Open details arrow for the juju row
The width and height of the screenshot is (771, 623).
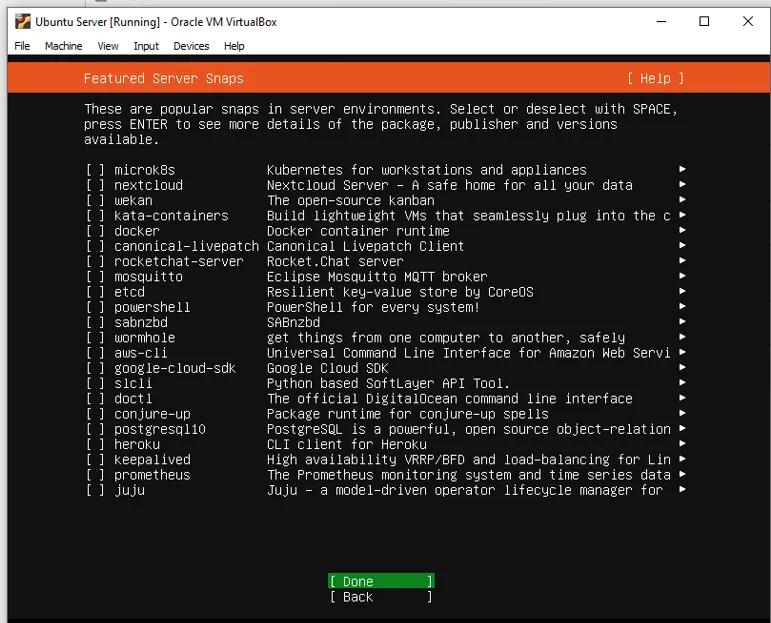click(x=682, y=490)
